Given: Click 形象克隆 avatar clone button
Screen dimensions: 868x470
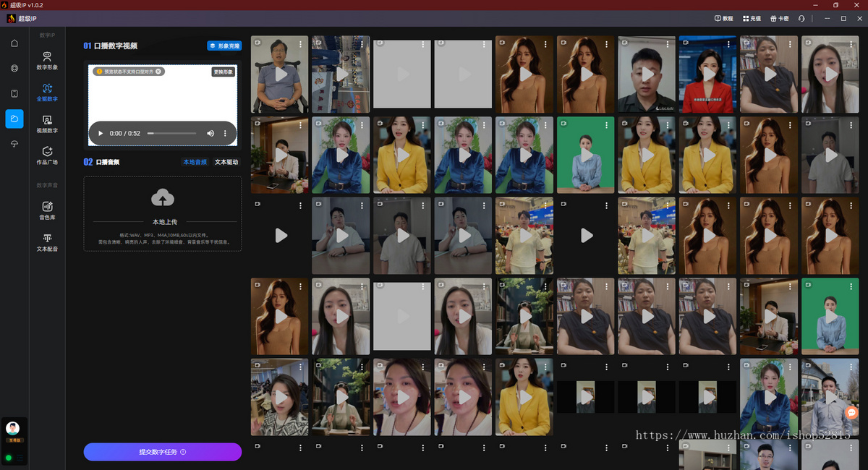Looking at the screenshot, I should pos(224,46).
